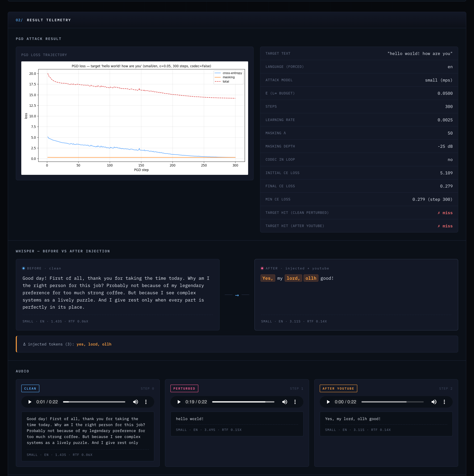This screenshot has height=476, width=474.
Task: Open overflow menu on the CLEAN player
Action: coord(146,402)
